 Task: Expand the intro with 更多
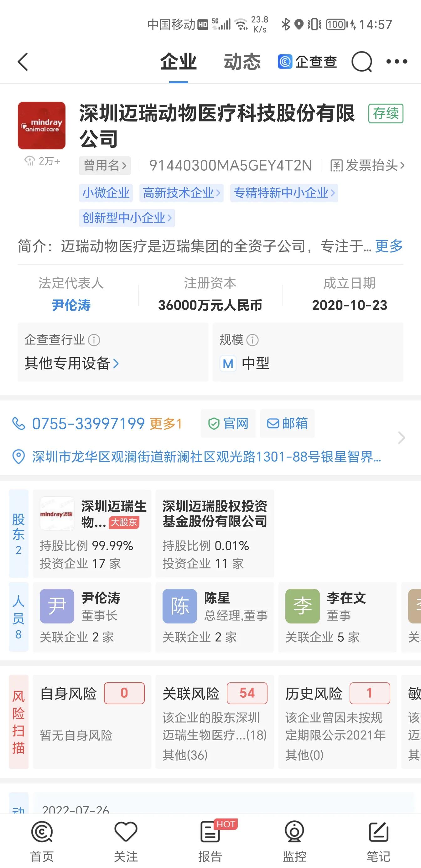point(389,246)
